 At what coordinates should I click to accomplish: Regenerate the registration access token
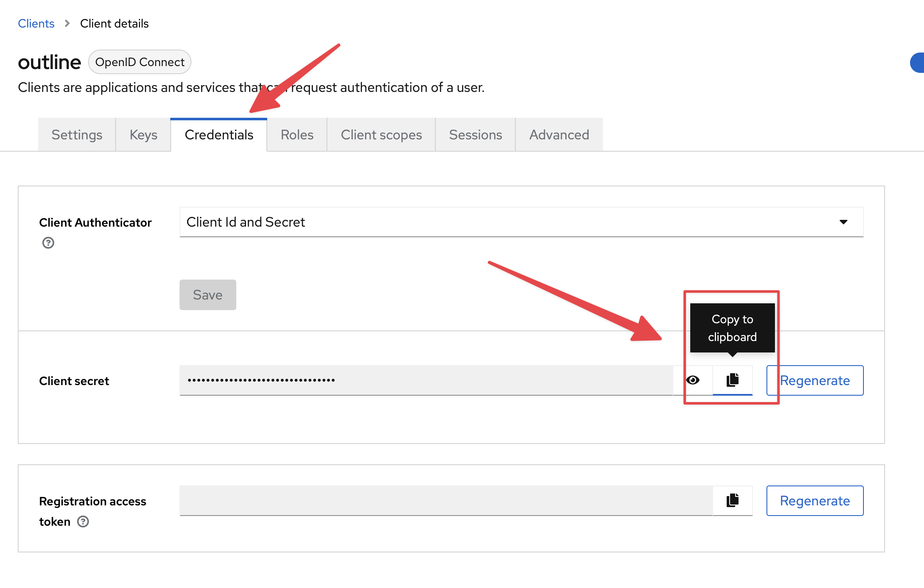coord(815,501)
